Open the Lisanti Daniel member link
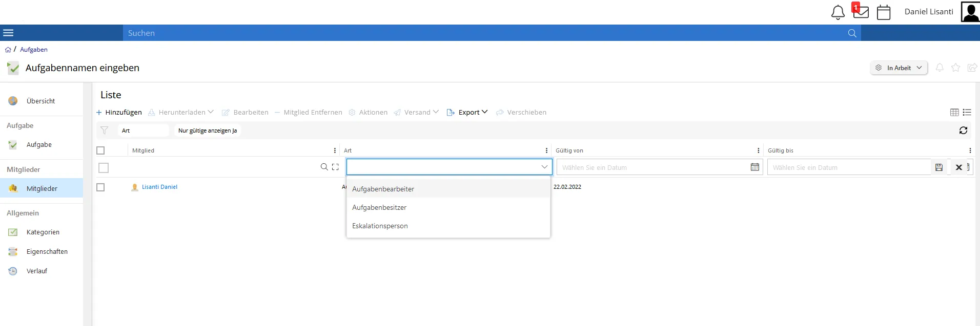Image resolution: width=980 pixels, height=326 pixels. tap(159, 187)
